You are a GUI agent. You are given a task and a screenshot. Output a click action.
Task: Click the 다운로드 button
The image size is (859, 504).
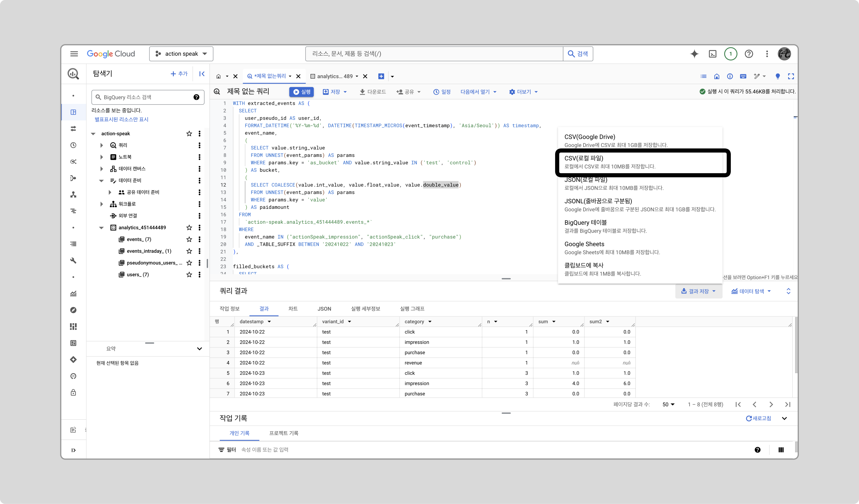click(x=373, y=92)
